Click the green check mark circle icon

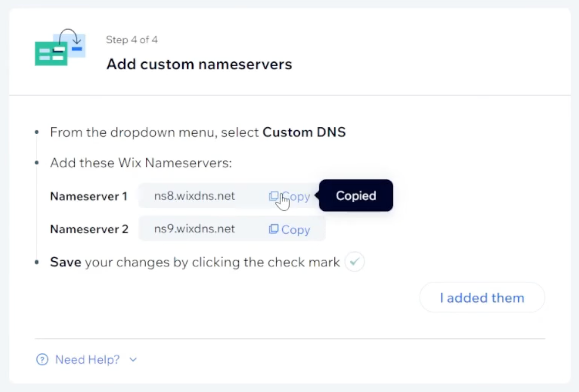(355, 262)
